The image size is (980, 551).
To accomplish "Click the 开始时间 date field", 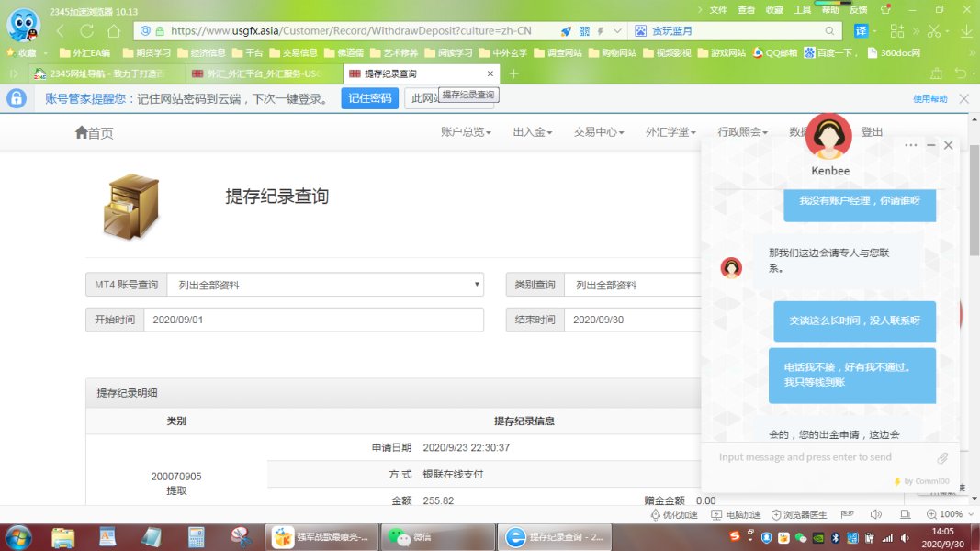I will [x=313, y=320].
